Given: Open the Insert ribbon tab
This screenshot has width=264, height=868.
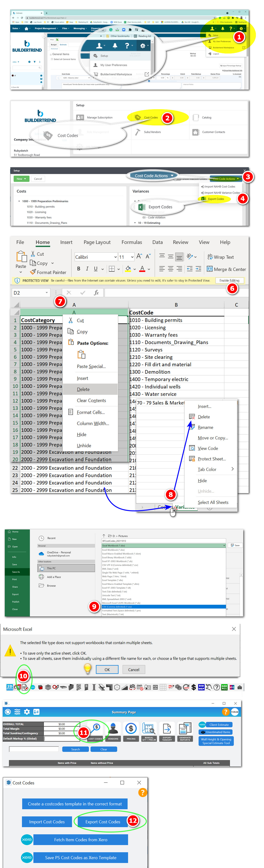Looking at the screenshot, I should click(66, 242).
